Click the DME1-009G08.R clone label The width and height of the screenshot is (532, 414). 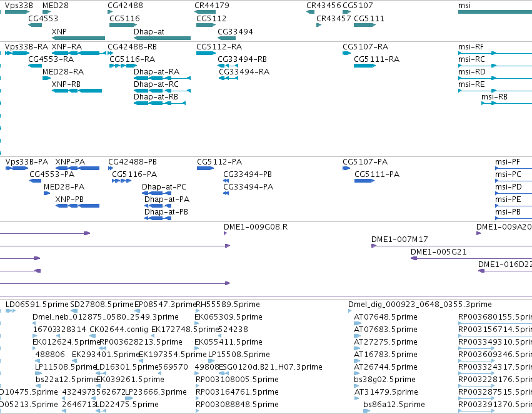(256, 226)
